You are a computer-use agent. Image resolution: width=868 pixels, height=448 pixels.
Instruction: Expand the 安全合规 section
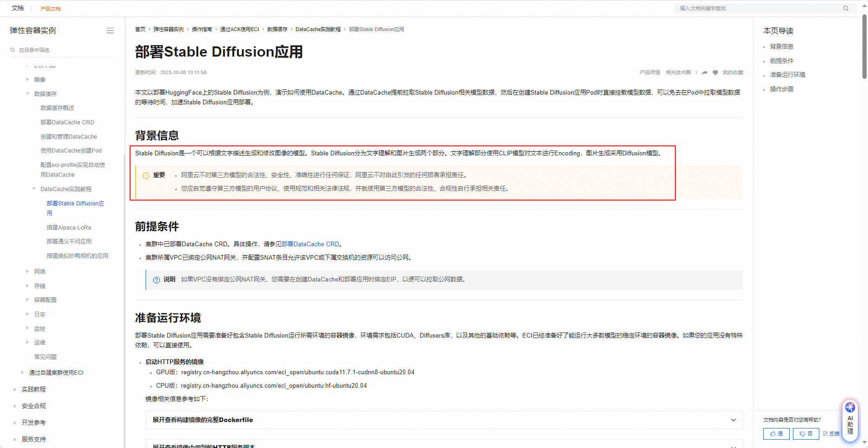pos(15,406)
